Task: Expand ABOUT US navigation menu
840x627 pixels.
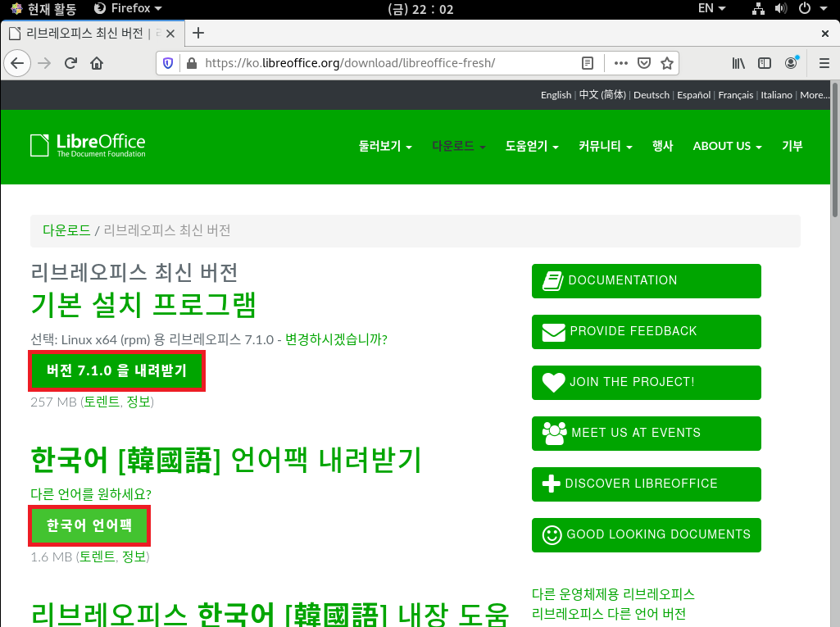Action: 728,146
